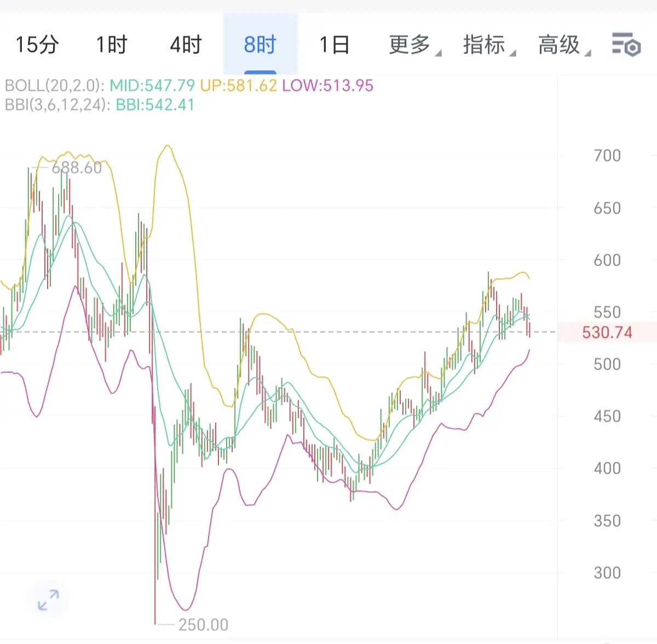The width and height of the screenshot is (657, 644).
Task: Select the highlighted 8时 tab
Action: pyautogui.click(x=260, y=44)
